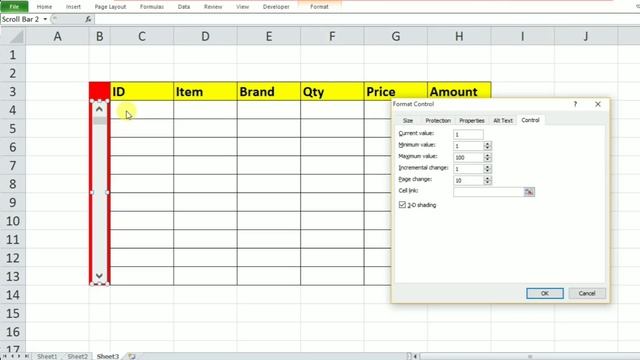Viewport: 640px width, 360px height.
Task: Switch to Sheet1 tab
Action: pos(47,356)
